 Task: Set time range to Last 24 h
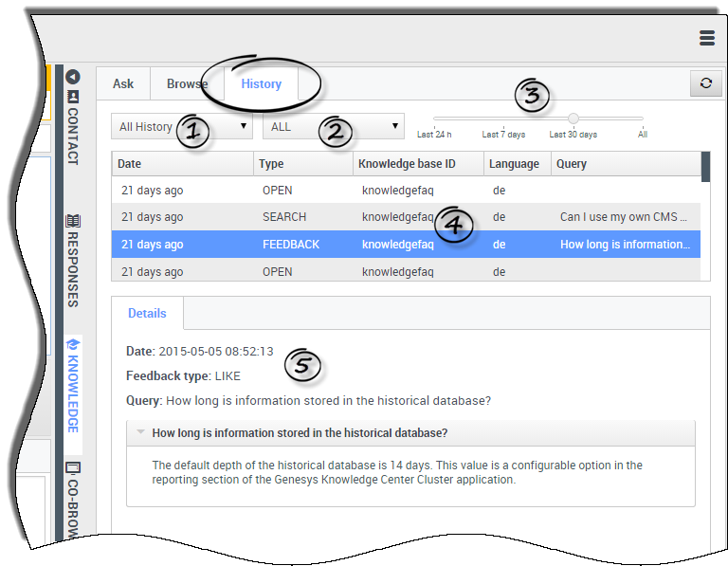point(434,134)
